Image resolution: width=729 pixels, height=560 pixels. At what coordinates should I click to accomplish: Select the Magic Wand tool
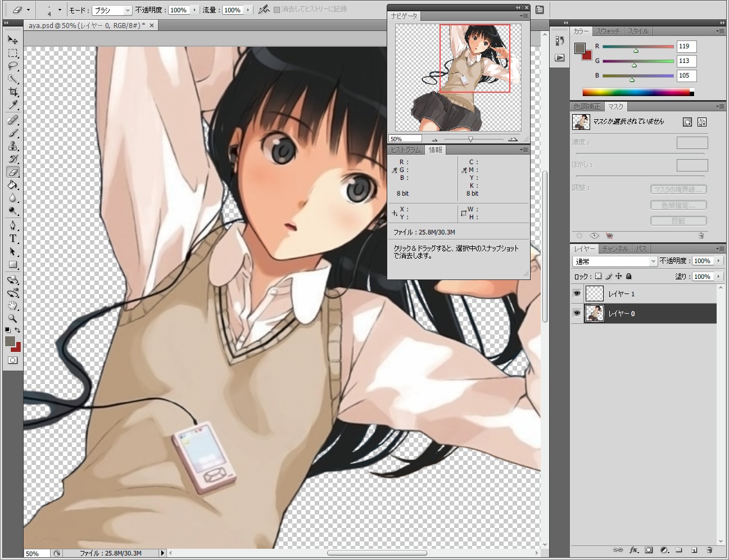click(x=13, y=79)
